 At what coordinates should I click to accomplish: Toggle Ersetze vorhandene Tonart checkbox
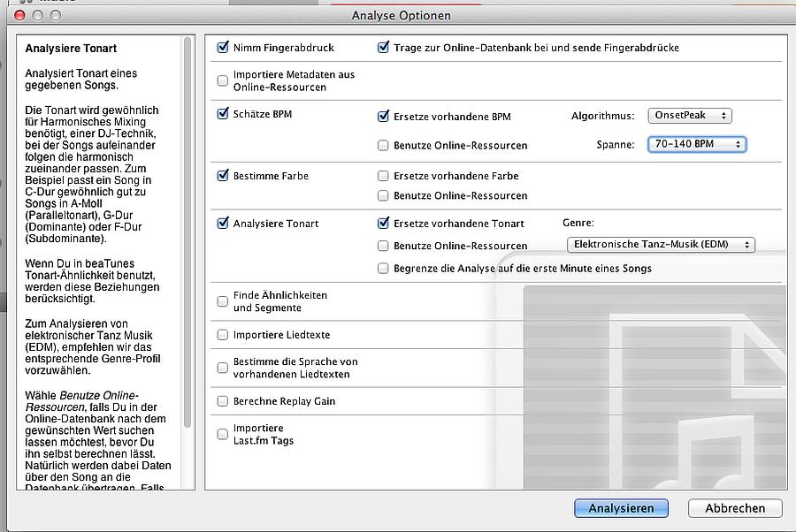(x=383, y=224)
